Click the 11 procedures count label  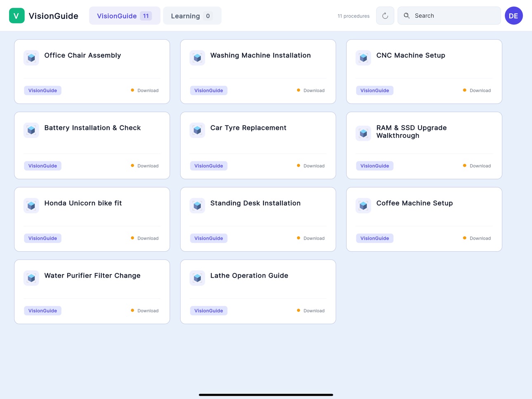[353, 16]
